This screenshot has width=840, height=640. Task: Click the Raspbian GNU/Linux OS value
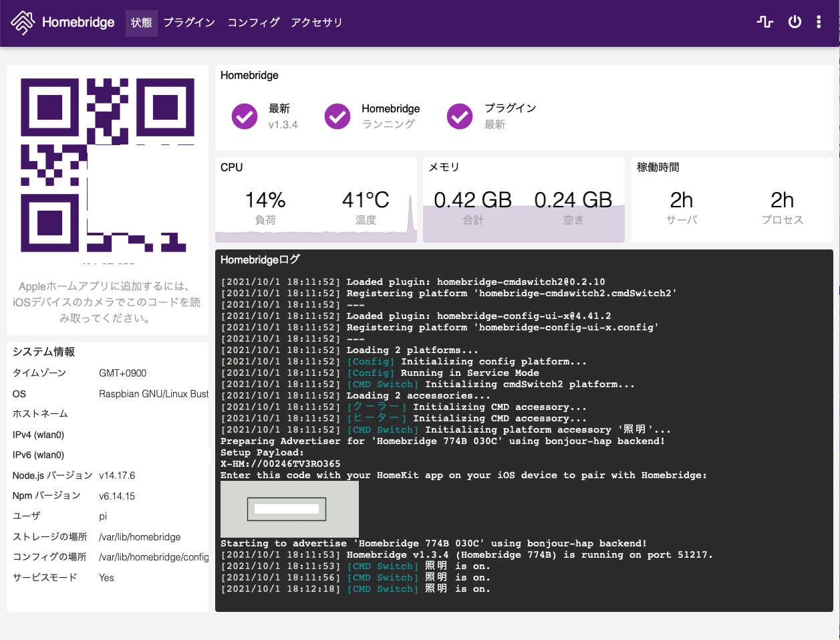(x=154, y=394)
